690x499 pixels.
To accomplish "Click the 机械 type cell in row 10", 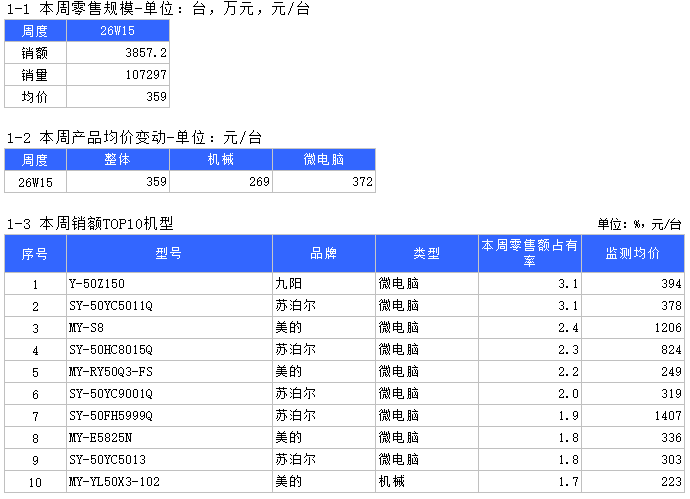I will coord(427,481).
